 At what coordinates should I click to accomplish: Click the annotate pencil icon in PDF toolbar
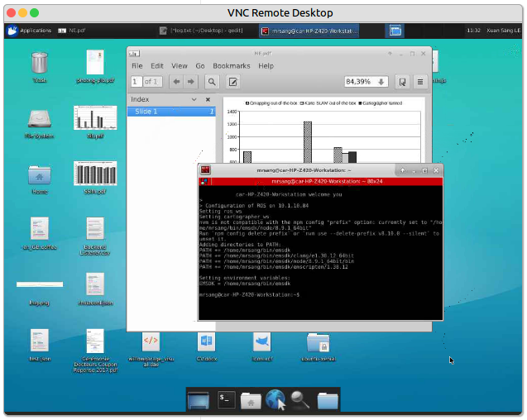[x=233, y=82]
